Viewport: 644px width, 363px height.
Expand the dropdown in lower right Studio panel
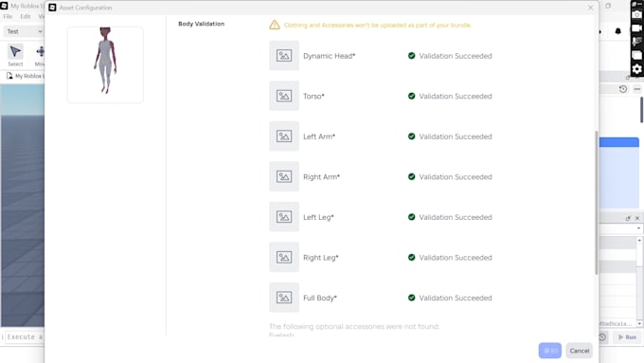638,228
